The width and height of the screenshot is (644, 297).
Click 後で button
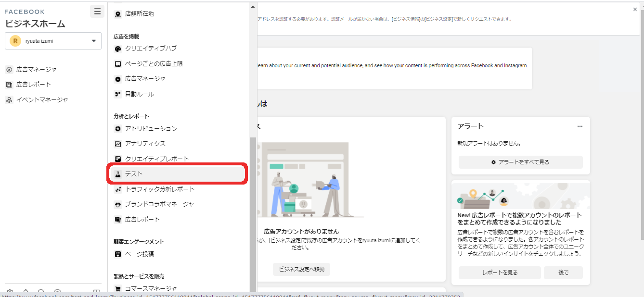(x=563, y=272)
